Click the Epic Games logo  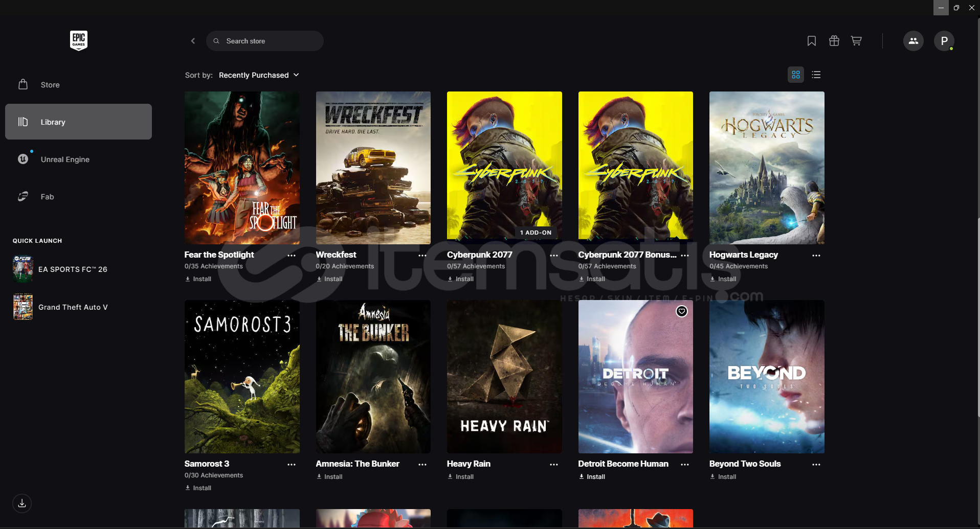[79, 40]
